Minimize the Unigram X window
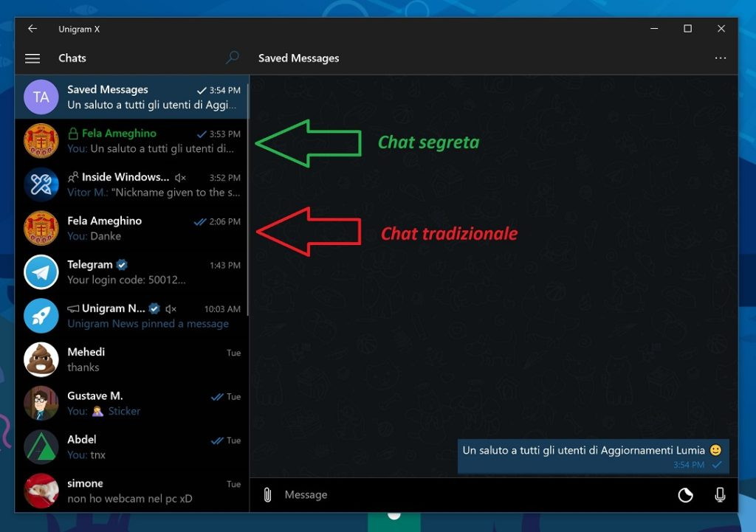This screenshot has height=532, width=756. click(654, 29)
